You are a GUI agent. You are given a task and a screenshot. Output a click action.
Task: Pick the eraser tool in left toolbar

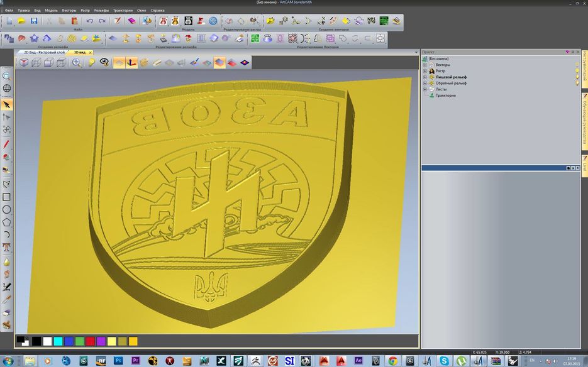[6, 312]
